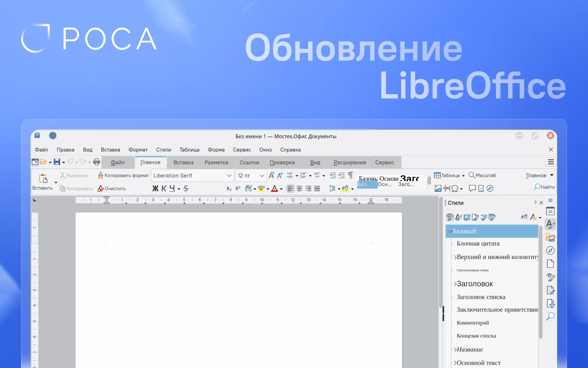Click the Insert image icon
Viewport: 588px width, 368px height.
pyautogui.click(x=438, y=189)
